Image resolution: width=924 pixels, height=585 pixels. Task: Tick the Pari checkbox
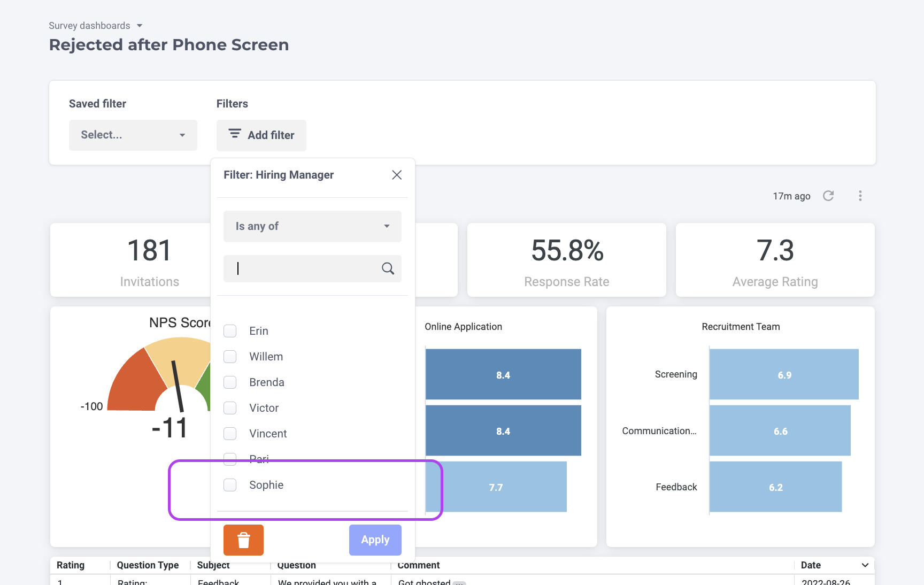(230, 459)
